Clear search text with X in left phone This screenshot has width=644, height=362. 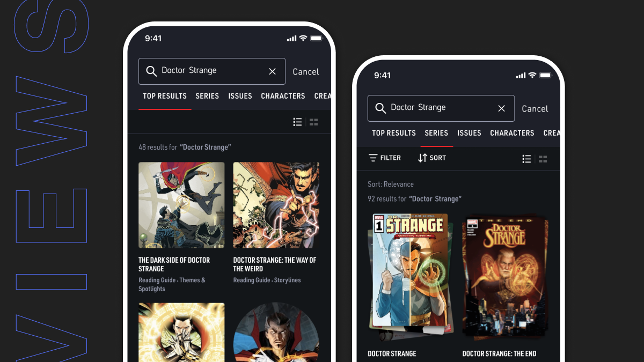point(273,71)
